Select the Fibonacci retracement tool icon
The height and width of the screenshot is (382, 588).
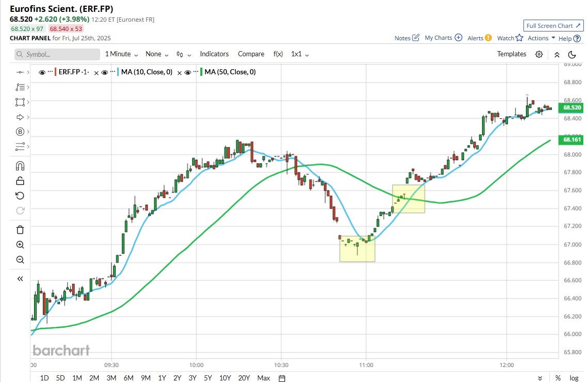click(x=20, y=87)
